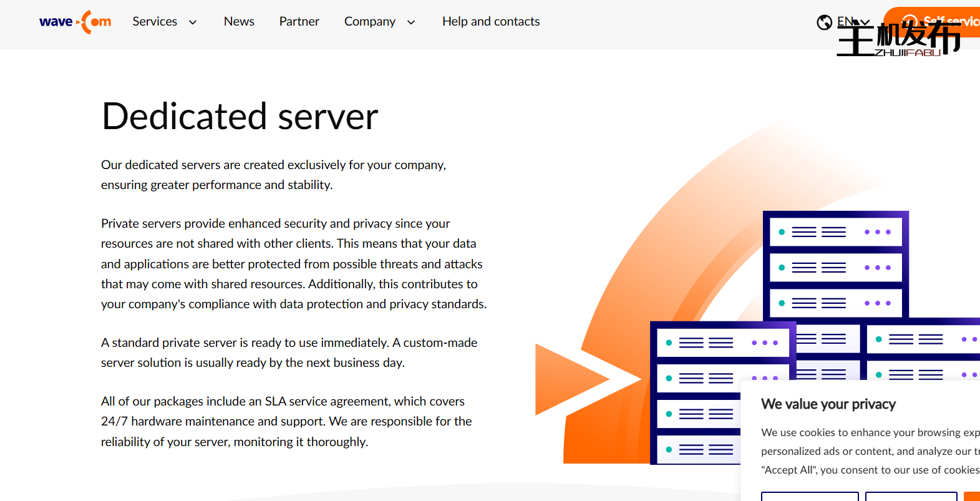
Task: Click the first outlined cookie banner button
Action: tap(809, 496)
